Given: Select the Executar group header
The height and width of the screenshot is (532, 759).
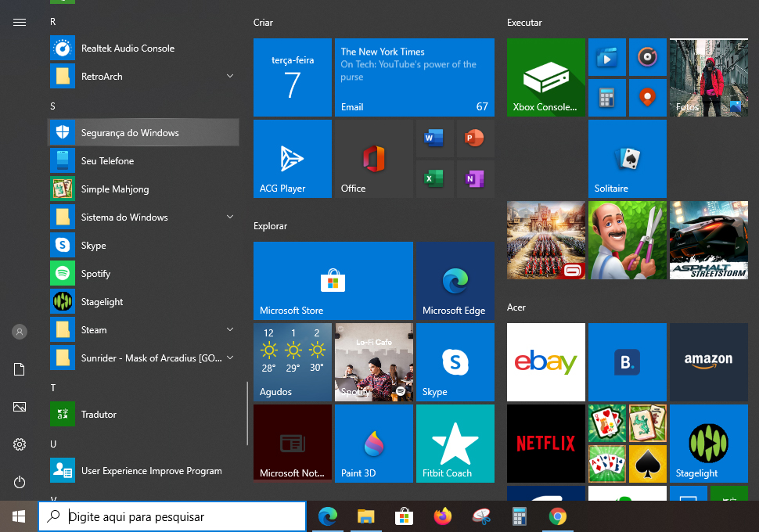Looking at the screenshot, I should click(x=524, y=23).
